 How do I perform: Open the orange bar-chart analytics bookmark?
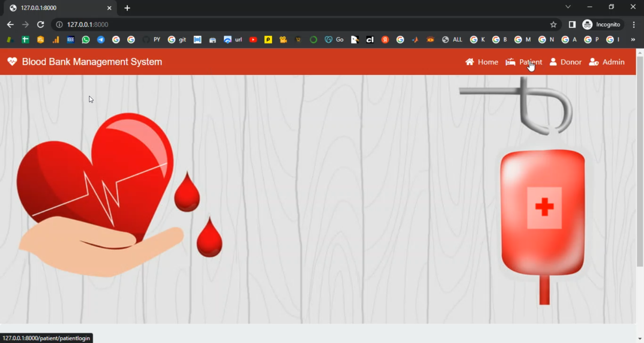(56, 39)
